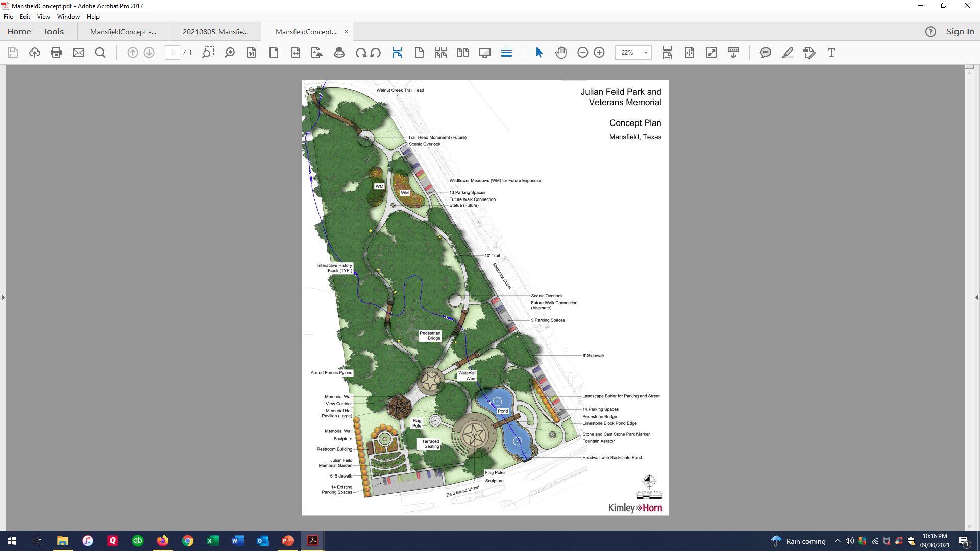Open the 22% zoom level dropdown
The width and height of the screenshot is (980, 551).
[645, 53]
